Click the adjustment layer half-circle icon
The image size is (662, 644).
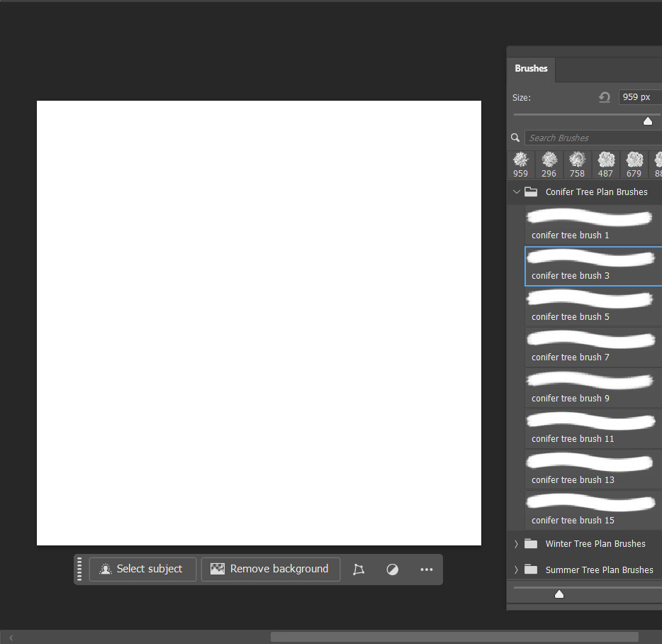393,570
